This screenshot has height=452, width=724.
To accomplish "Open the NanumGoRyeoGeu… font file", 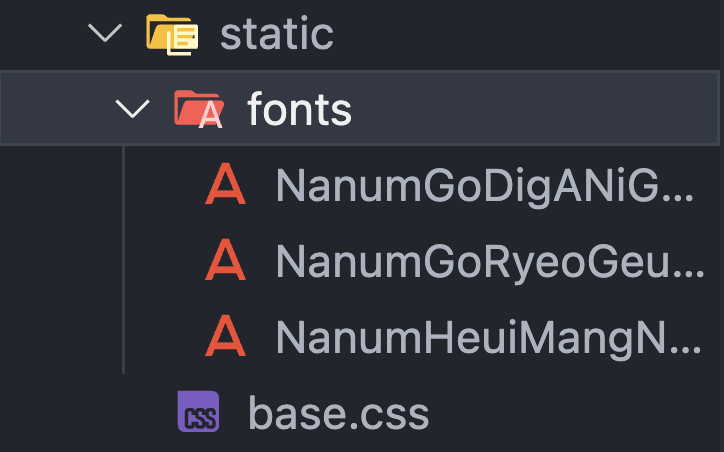I will [489, 262].
